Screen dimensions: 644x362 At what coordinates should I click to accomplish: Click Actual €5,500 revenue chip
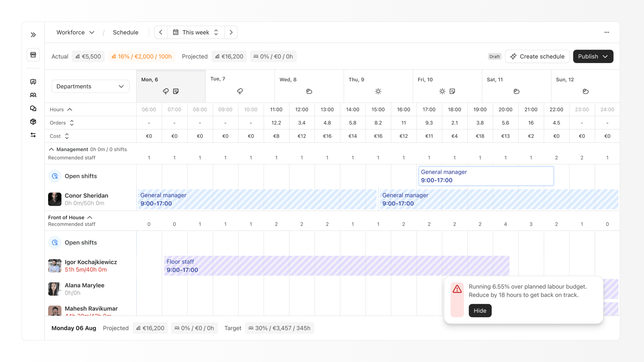coord(88,57)
